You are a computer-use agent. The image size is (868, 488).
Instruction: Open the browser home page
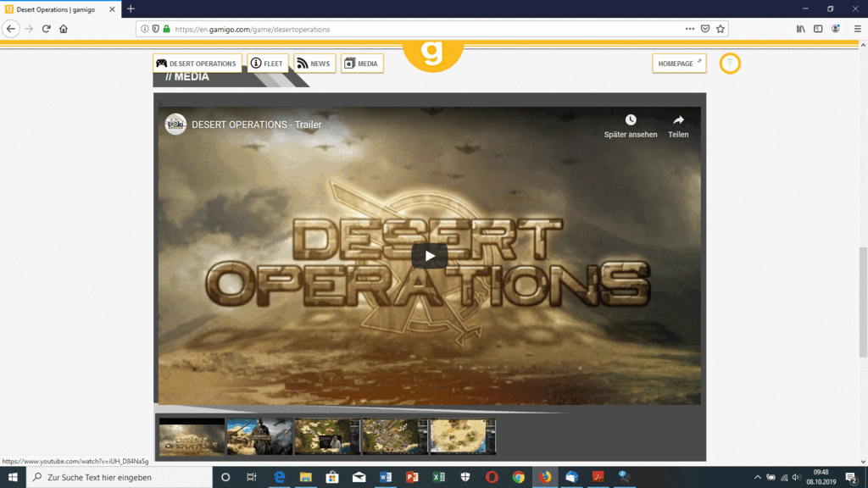(x=63, y=29)
